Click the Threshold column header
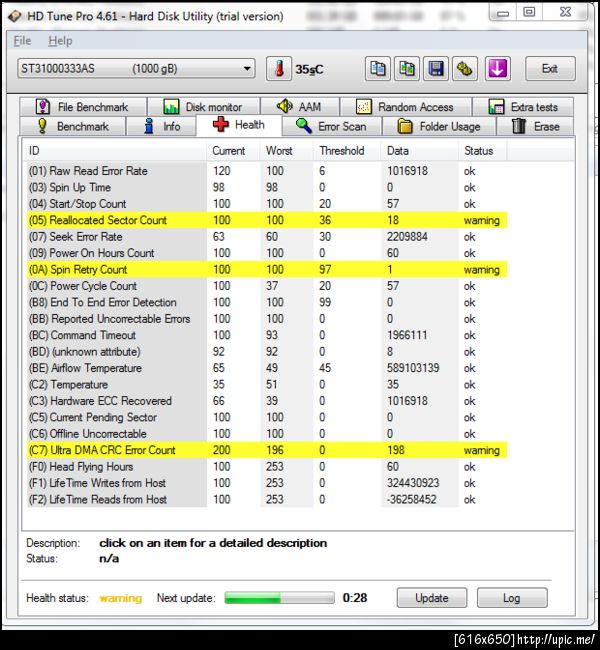600x650 pixels. click(347, 150)
